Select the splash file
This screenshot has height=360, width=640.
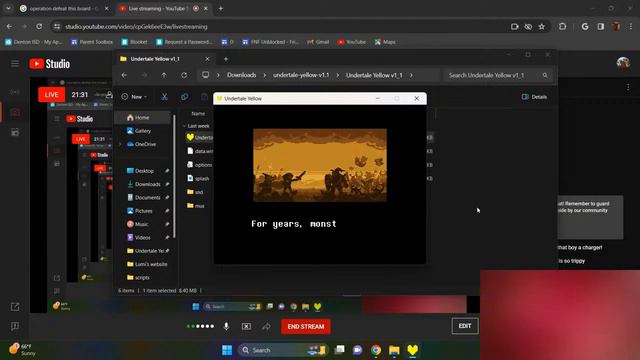point(198,178)
